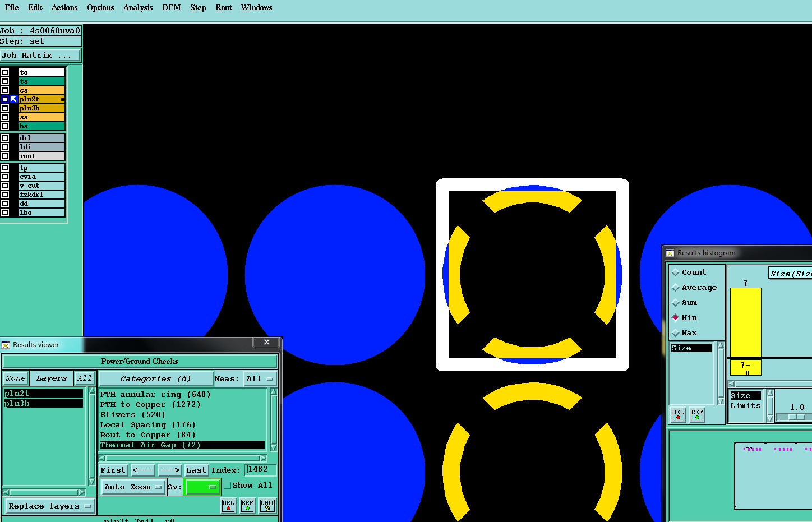Open the Auto Zoom dropdown

(x=133, y=487)
